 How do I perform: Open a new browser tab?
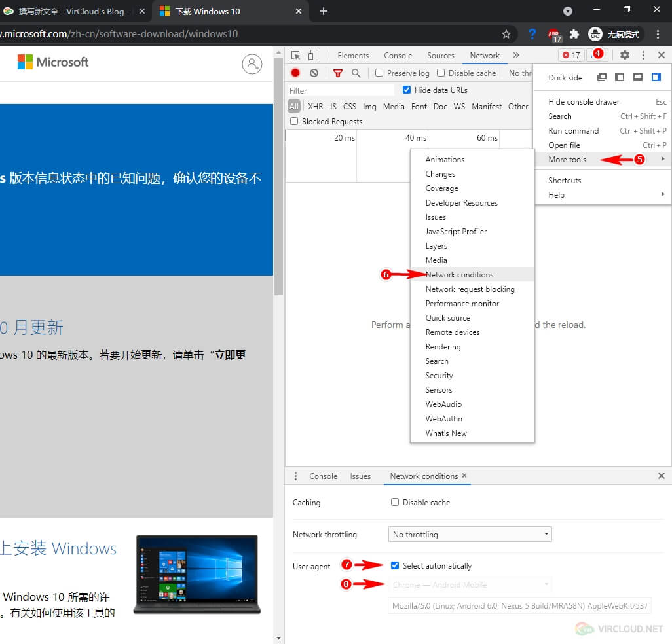[324, 11]
